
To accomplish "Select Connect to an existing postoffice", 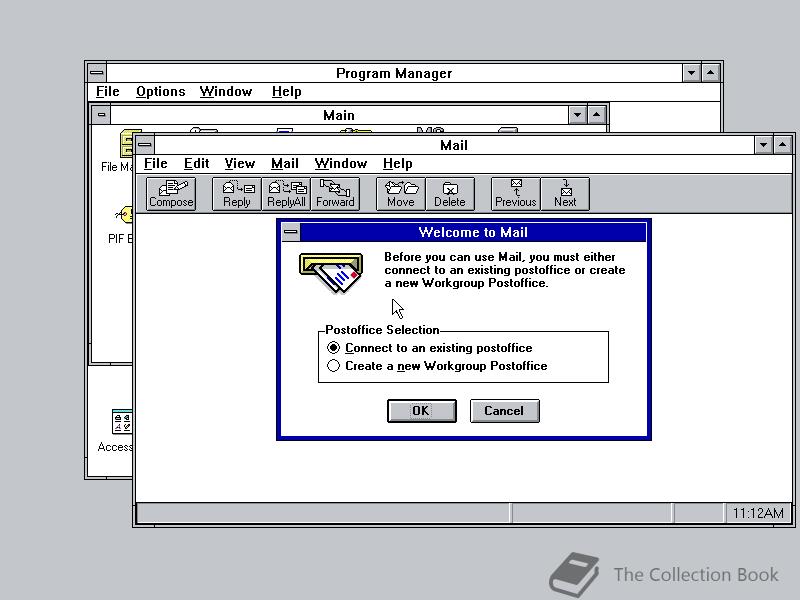I will point(430,348).
